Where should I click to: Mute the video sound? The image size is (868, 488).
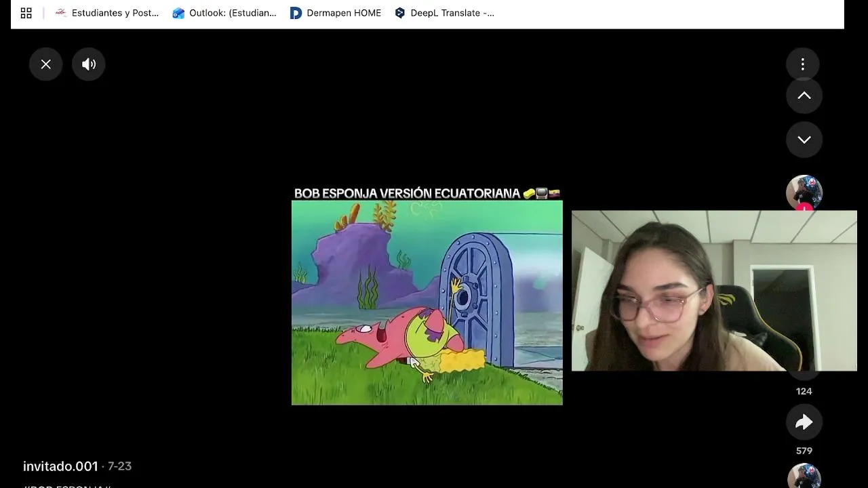tap(89, 64)
